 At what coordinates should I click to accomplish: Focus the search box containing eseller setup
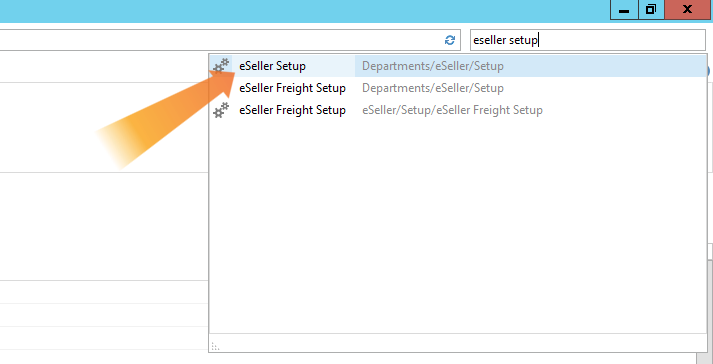pos(587,40)
